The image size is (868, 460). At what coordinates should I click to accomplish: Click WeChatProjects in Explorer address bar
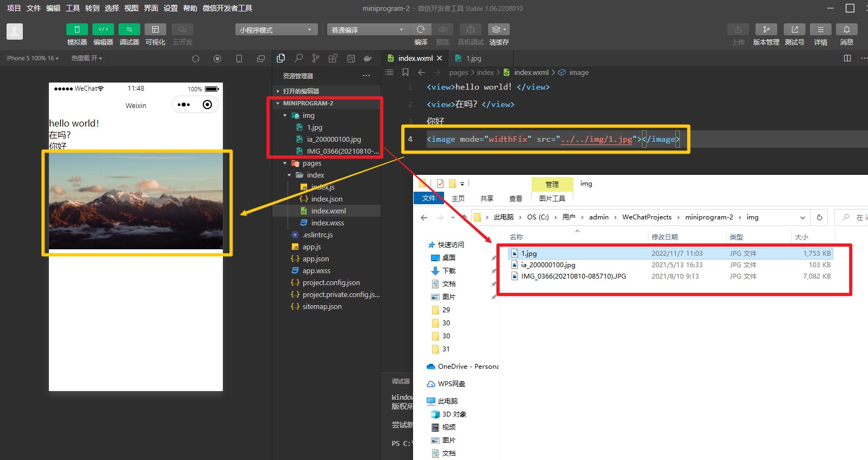pyautogui.click(x=647, y=217)
